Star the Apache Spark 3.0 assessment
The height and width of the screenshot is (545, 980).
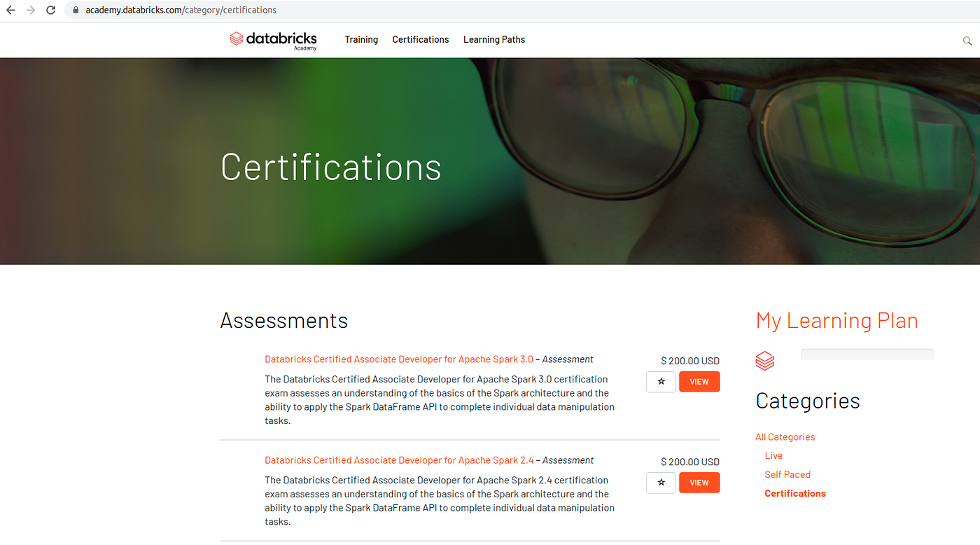pos(661,382)
